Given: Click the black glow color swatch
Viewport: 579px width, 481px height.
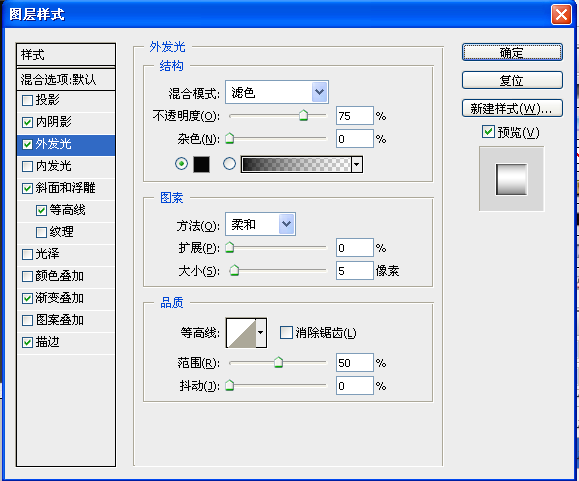Looking at the screenshot, I should pyautogui.click(x=201, y=164).
